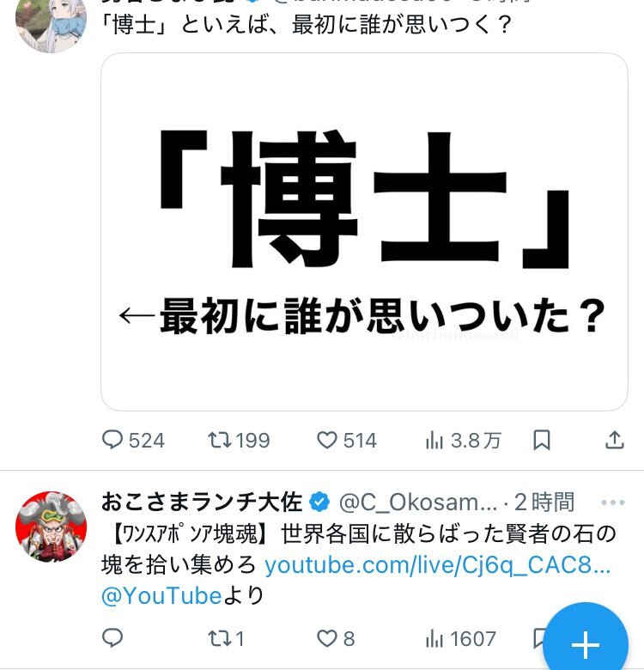This screenshot has height=670, width=644.
Task: Open the youtube.com/live link
Action: tap(437, 565)
